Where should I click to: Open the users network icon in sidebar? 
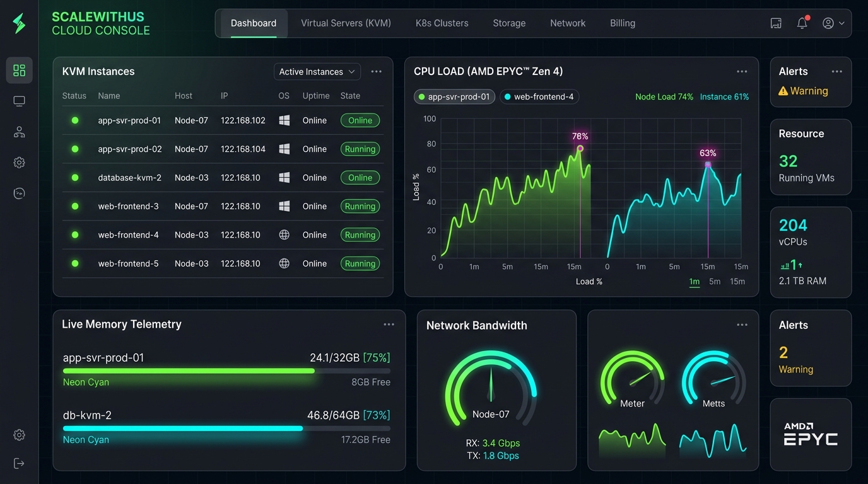(20, 132)
